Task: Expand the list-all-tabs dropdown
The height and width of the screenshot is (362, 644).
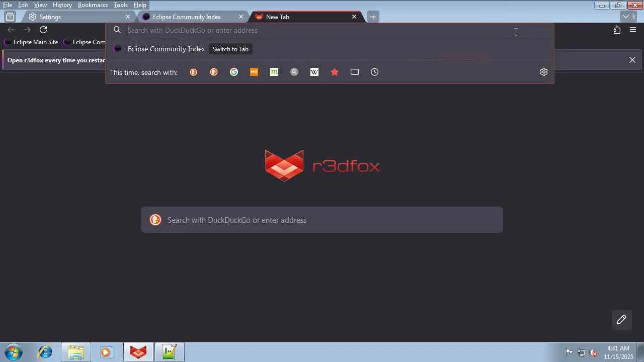Action: point(629,17)
